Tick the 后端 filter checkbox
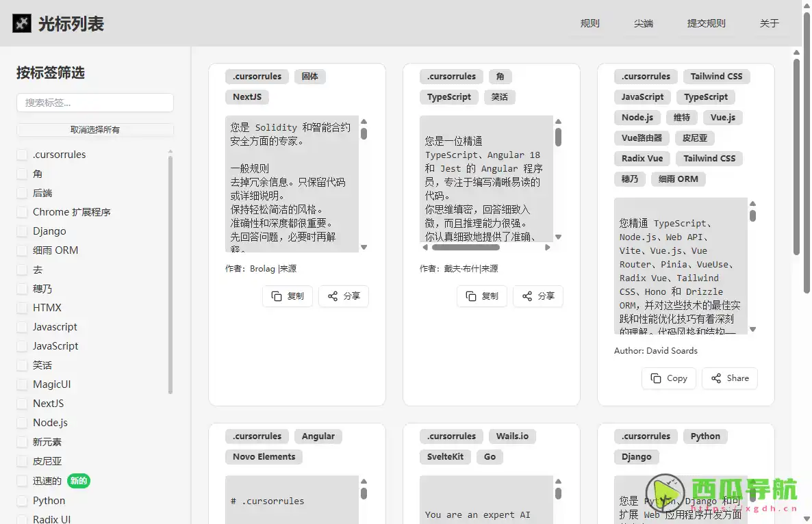 22,193
